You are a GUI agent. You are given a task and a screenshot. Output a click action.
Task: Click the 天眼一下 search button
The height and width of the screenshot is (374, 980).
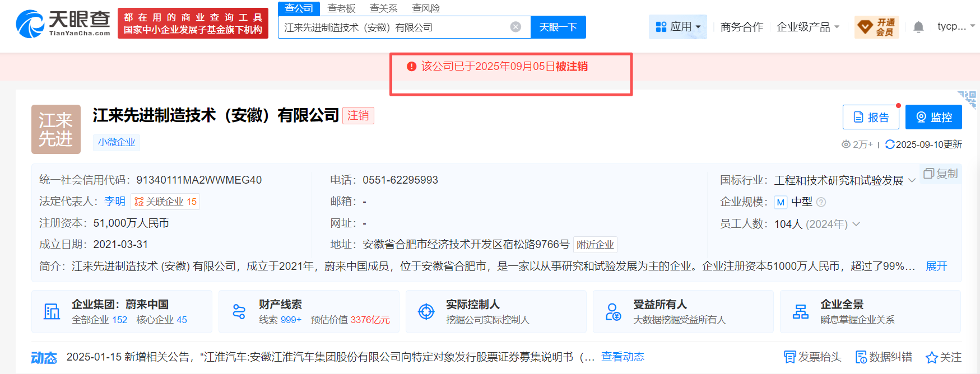pos(558,27)
